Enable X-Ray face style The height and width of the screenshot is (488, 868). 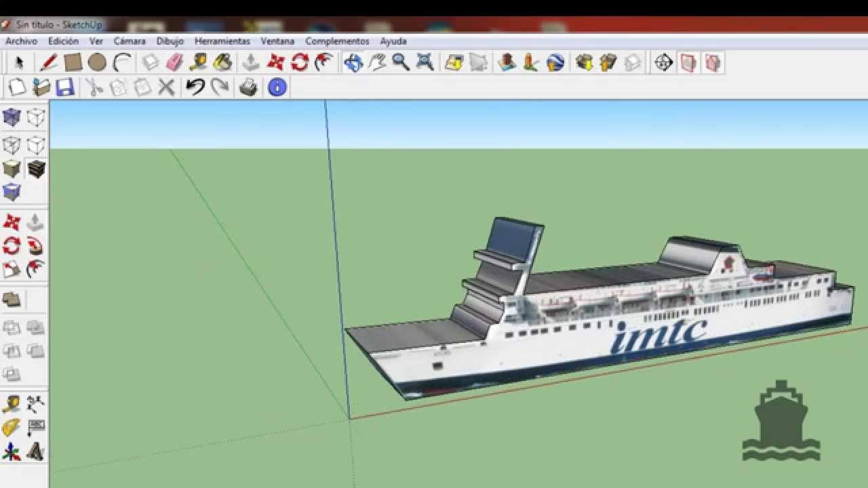point(12,117)
